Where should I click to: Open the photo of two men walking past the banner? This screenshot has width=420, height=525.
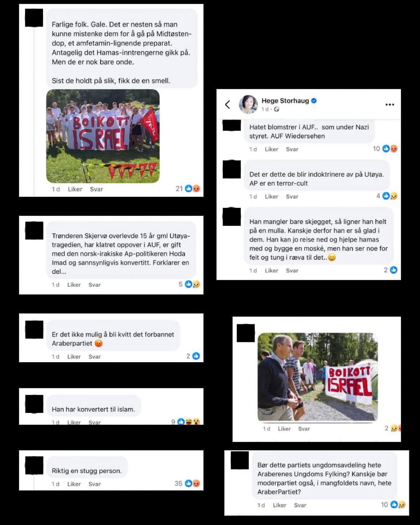(x=318, y=377)
